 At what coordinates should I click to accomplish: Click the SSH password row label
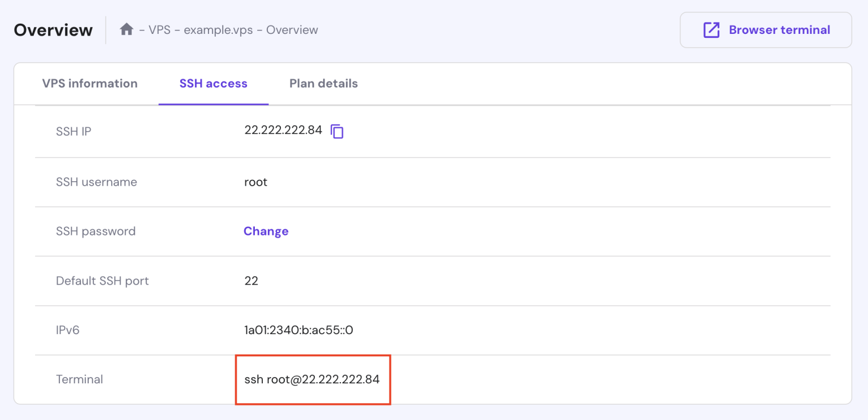[x=96, y=231]
